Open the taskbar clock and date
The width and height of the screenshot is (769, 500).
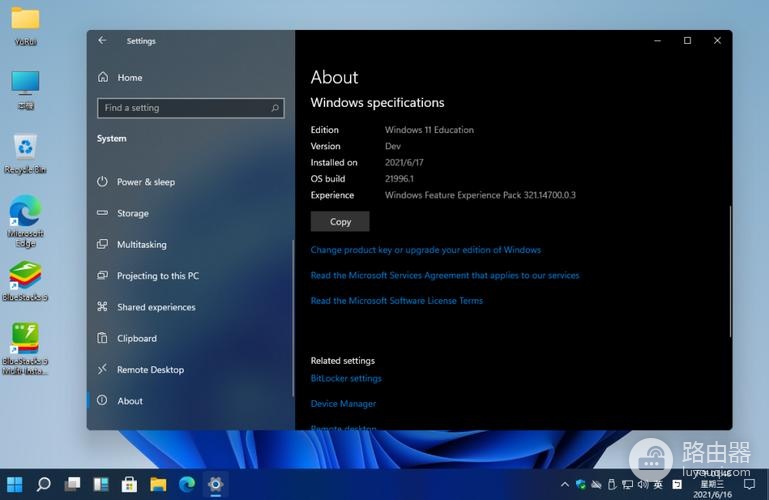coord(712,484)
